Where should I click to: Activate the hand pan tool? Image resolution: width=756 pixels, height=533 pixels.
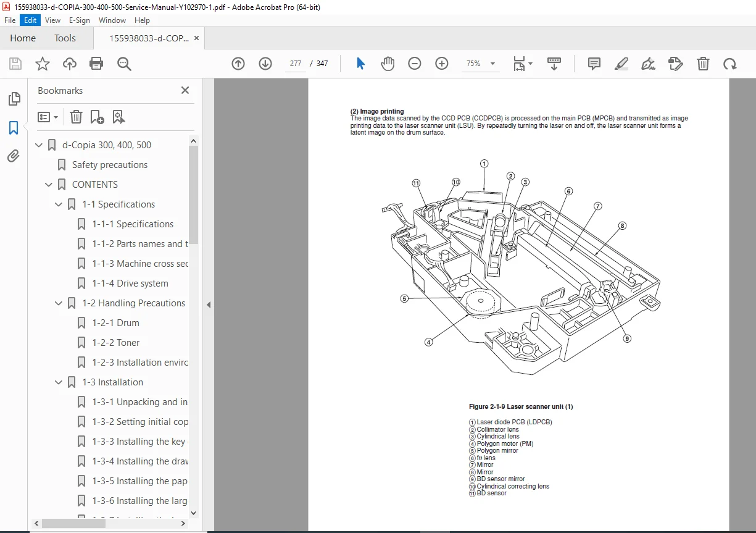(388, 64)
